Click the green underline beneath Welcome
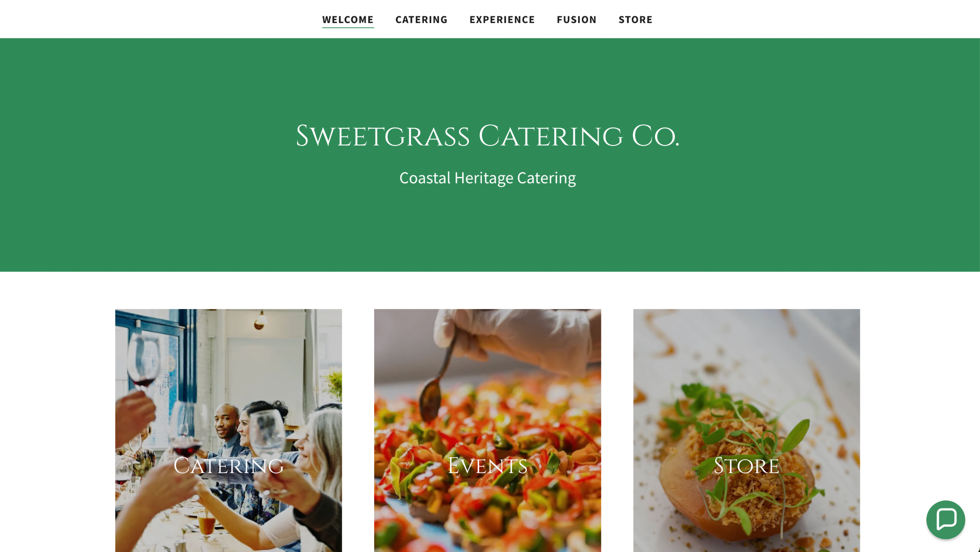 [x=348, y=28]
